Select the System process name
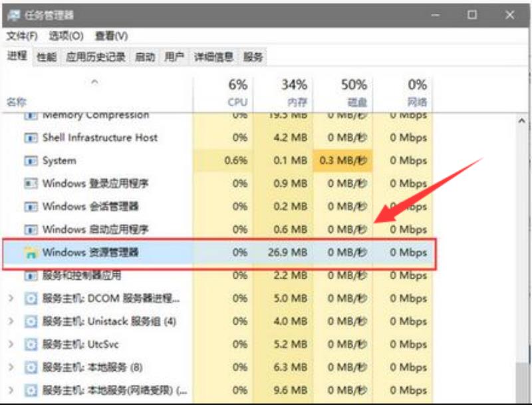Image resolution: width=532 pixels, height=405 pixels. pyautogui.click(x=59, y=161)
